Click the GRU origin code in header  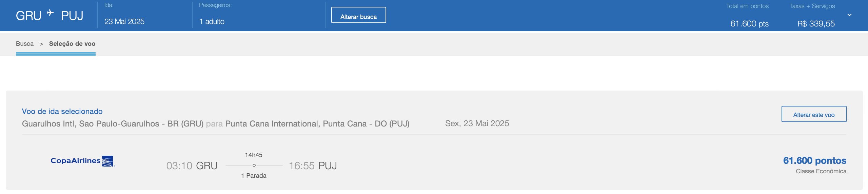pos(28,16)
